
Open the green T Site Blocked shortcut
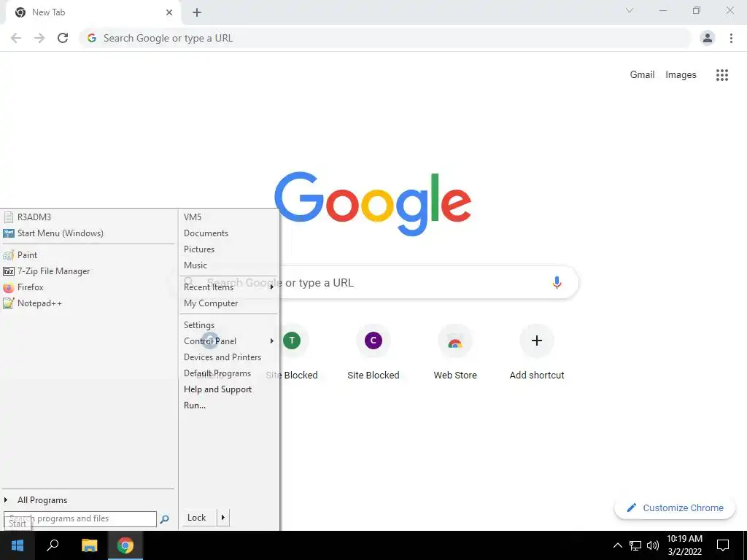[x=292, y=352]
